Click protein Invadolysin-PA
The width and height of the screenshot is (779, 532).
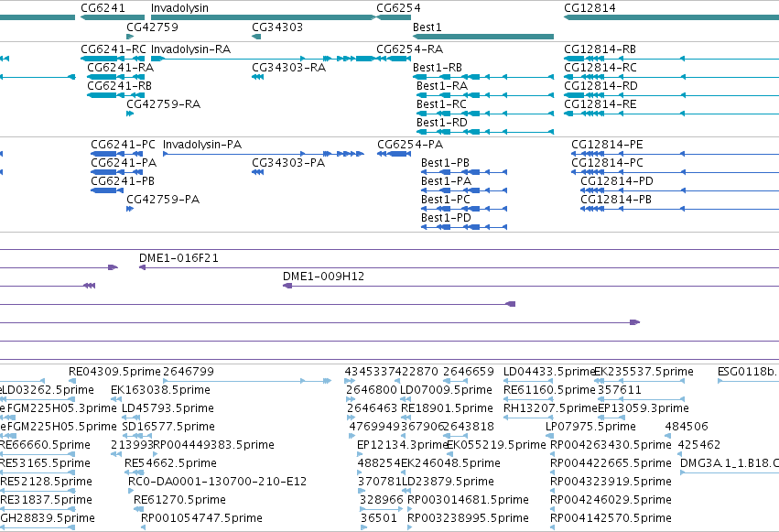click(x=202, y=145)
